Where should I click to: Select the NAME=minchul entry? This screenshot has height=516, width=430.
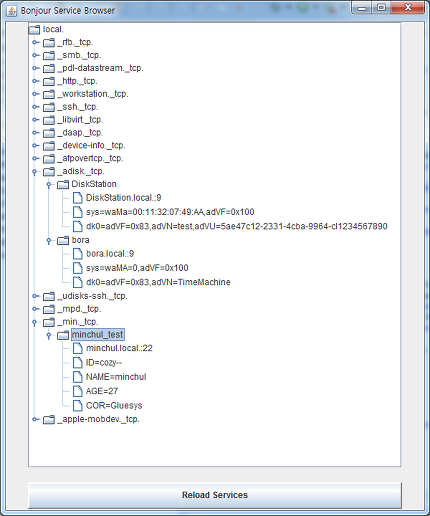(x=116, y=377)
